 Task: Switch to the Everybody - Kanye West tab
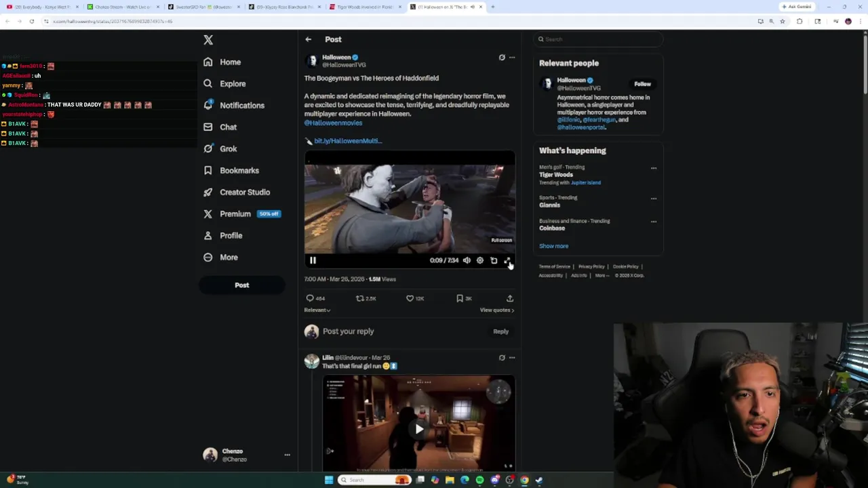[x=42, y=7]
